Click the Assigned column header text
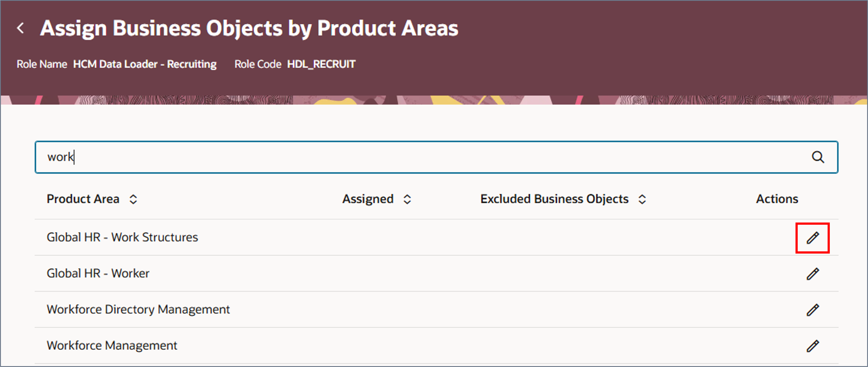Viewport: 868px width, 367px height. click(x=368, y=199)
